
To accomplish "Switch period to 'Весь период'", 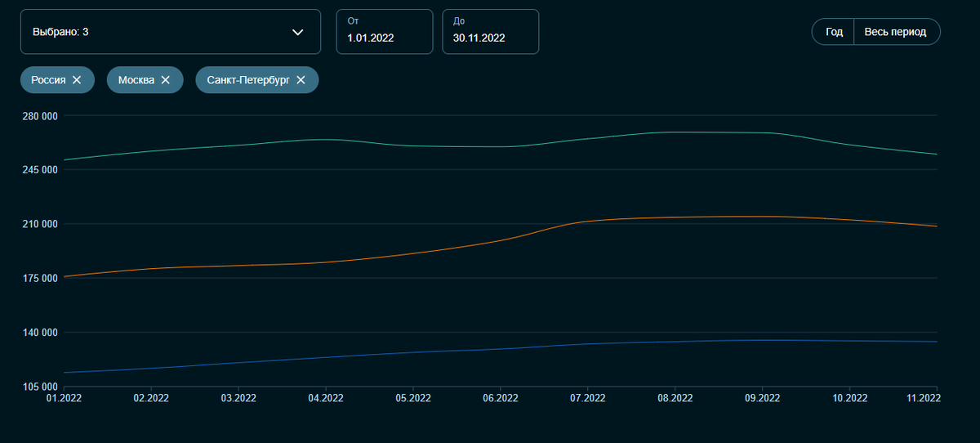I will point(897,32).
